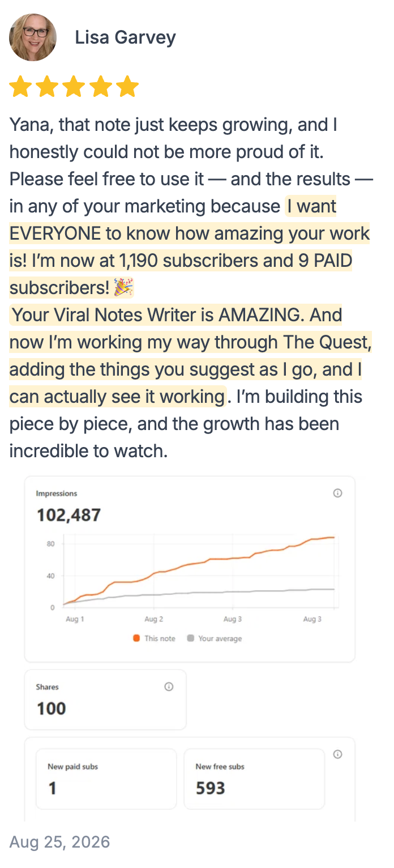The image size is (394, 868).
Task: Click the Aug 1 axis label
Action: [75, 619]
